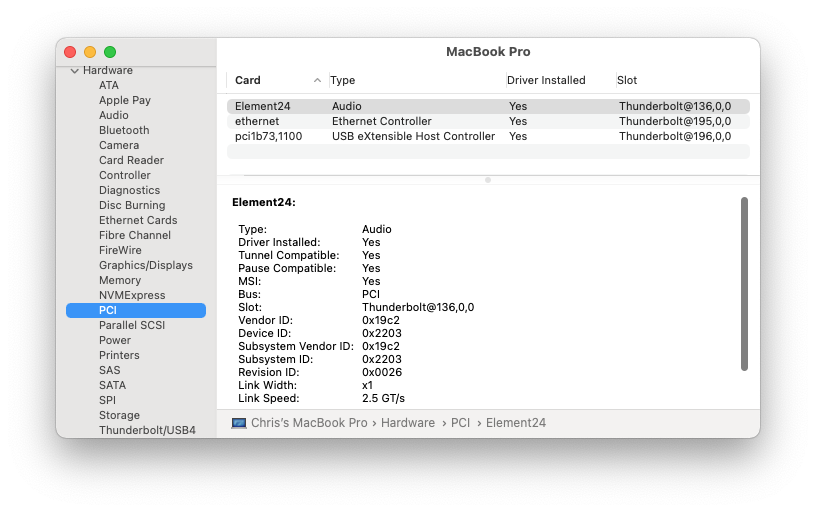Click the Ethernet Controller type cell

[x=381, y=121]
